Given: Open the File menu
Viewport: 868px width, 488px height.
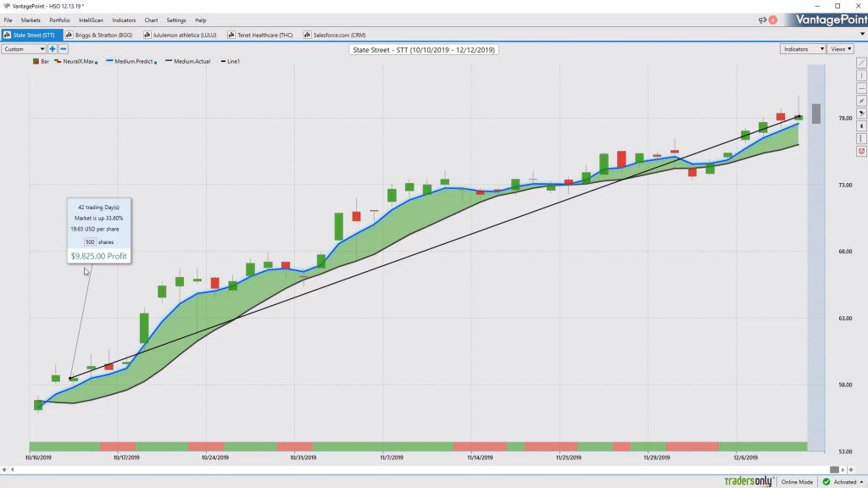Looking at the screenshot, I should click(8, 20).
